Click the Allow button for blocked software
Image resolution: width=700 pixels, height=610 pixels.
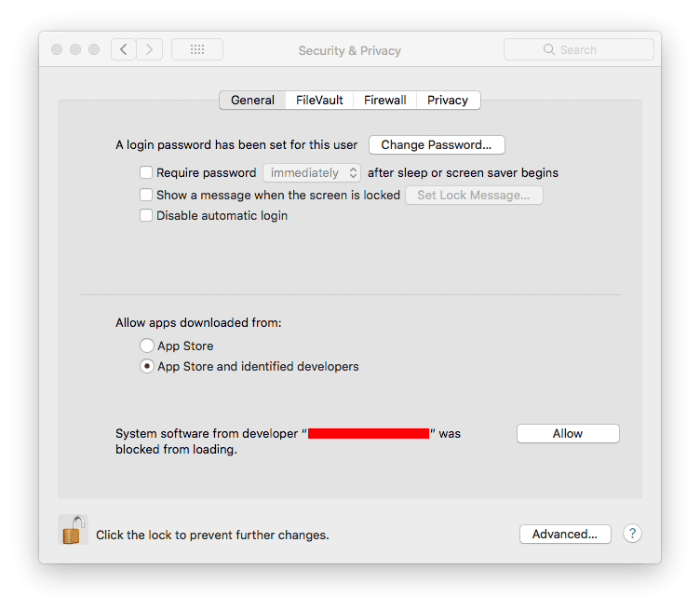pos(568,434)
